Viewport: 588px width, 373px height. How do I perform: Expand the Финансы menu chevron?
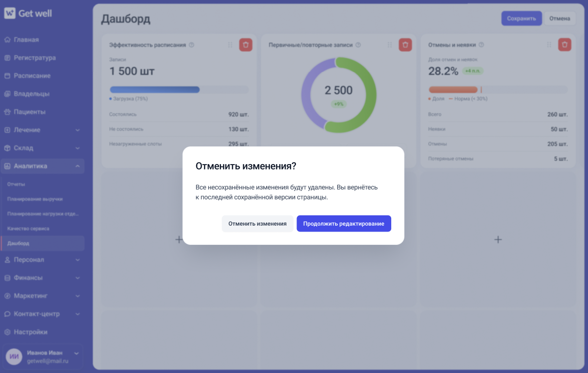click(77, 278)
